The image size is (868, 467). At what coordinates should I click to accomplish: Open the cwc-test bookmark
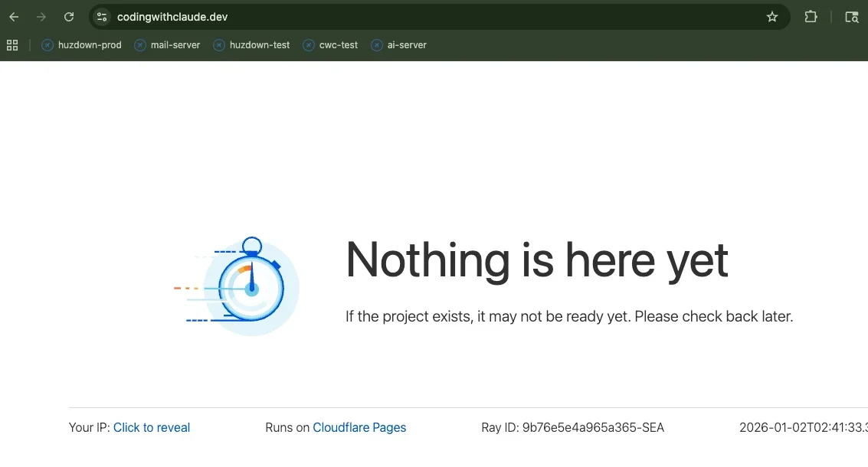pos(331,45)
